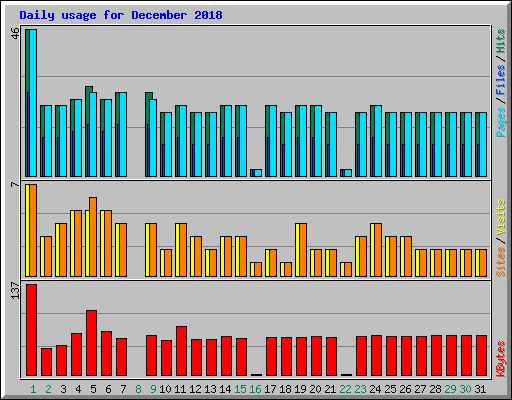The height and width of the screenshot is (400, 512).
Task: Click day label '29' on the x-axis
Action: coord(450,389)
